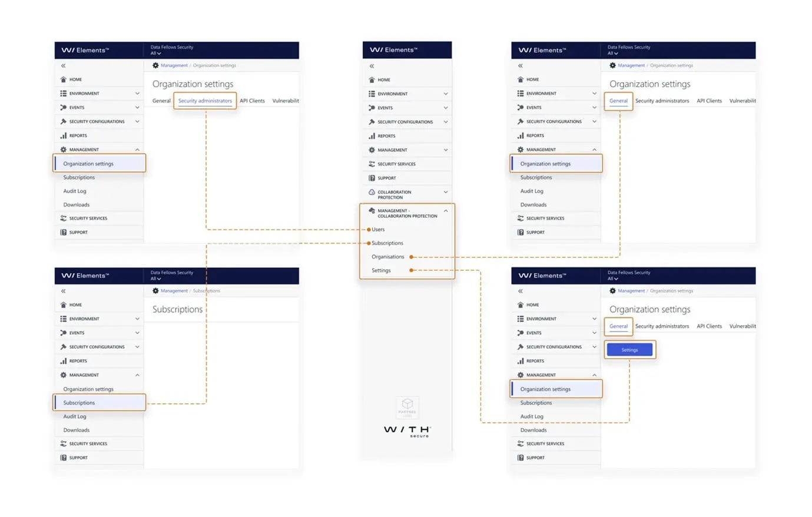Screen dimensions: 812x517
Task: Click the Home icon in center panel
Action: tap(372, 79)
